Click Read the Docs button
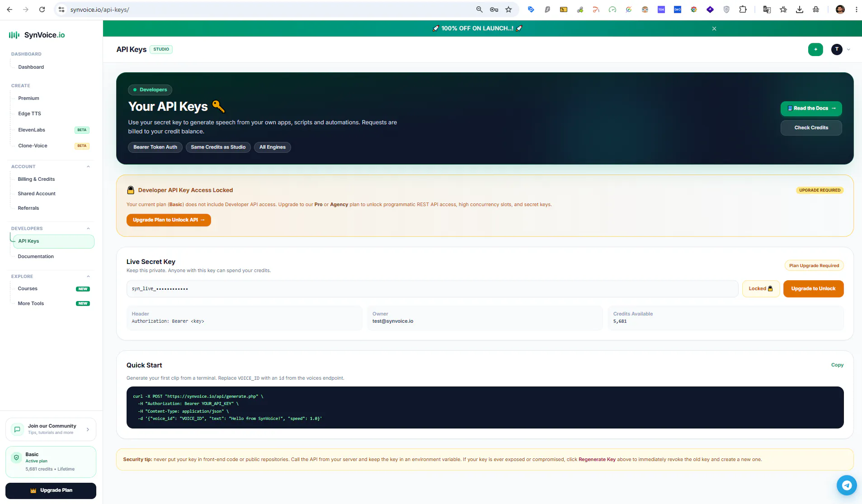 coord(811,108)
